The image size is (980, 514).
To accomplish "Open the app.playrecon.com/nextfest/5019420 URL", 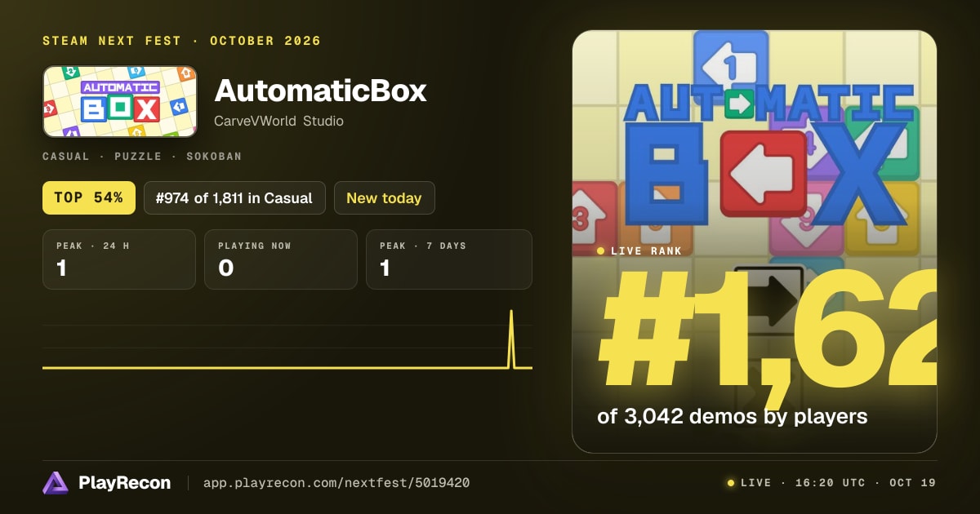I will pos(336,483).
